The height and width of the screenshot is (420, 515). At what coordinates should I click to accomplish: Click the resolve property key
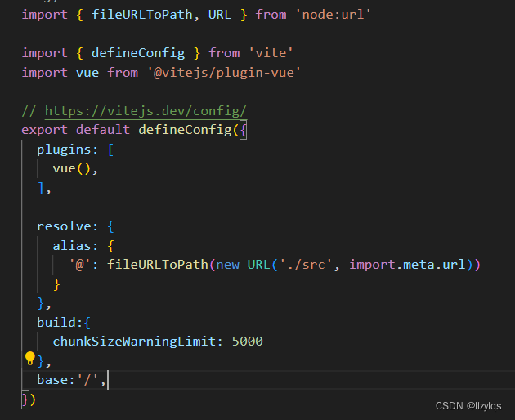point(64,226)
